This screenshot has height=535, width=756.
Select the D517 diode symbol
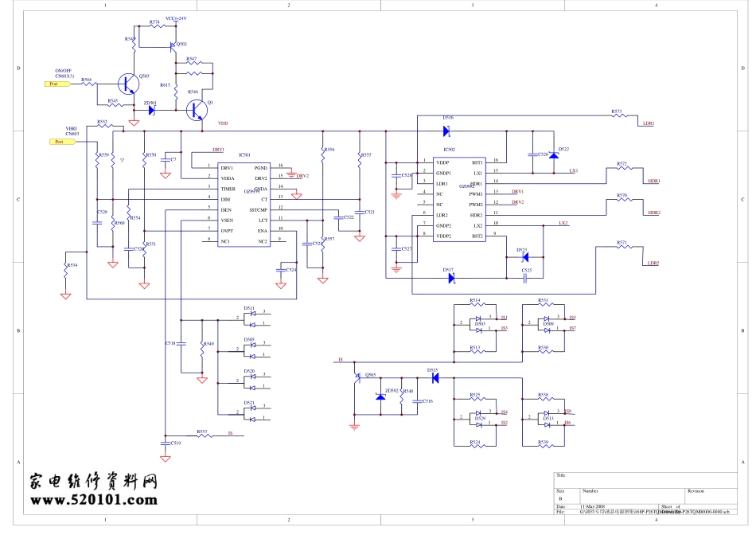coord(450,278)
